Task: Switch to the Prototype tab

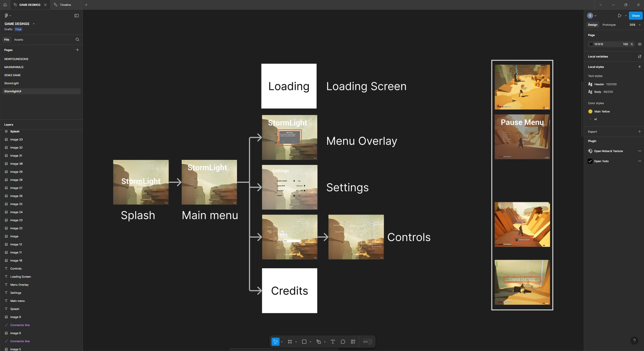Action: point(609,25)
